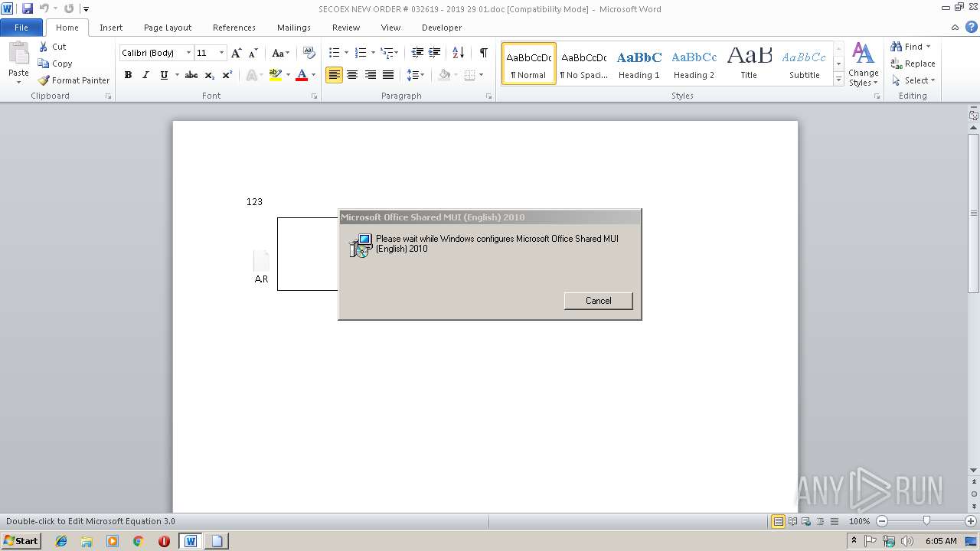Toggle Italic formatting
980x551 pixels.
pyautogui.click(x=145, y=75)
